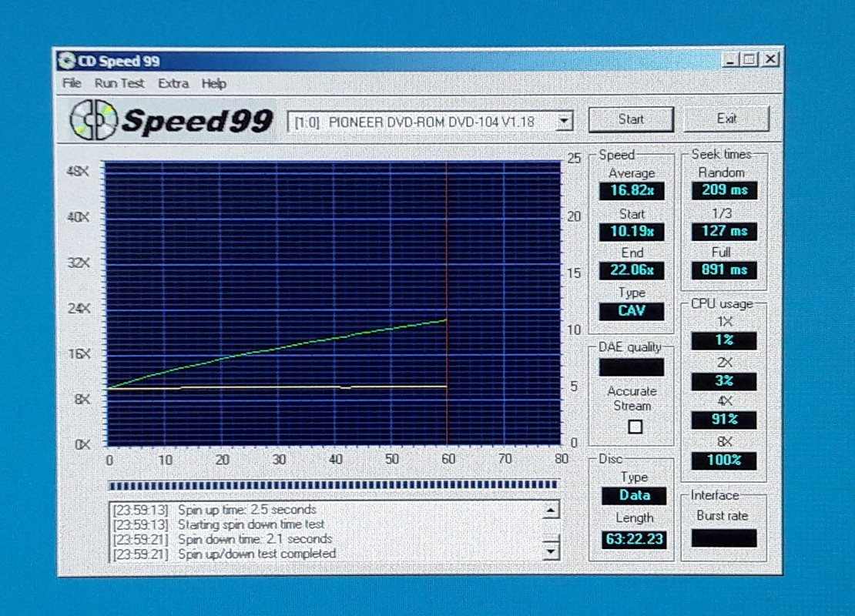Image resolution: width=855 pixels, height=616 pixels.
Task: Click the 2X CPU usage value 3%
Action: click(x=724, y=381)
